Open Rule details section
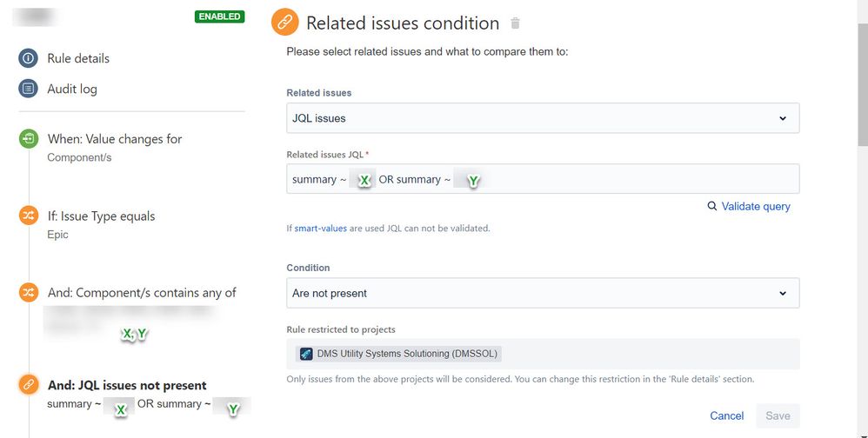The height and width of the screenshot is (438, 868). pos(78,58)
